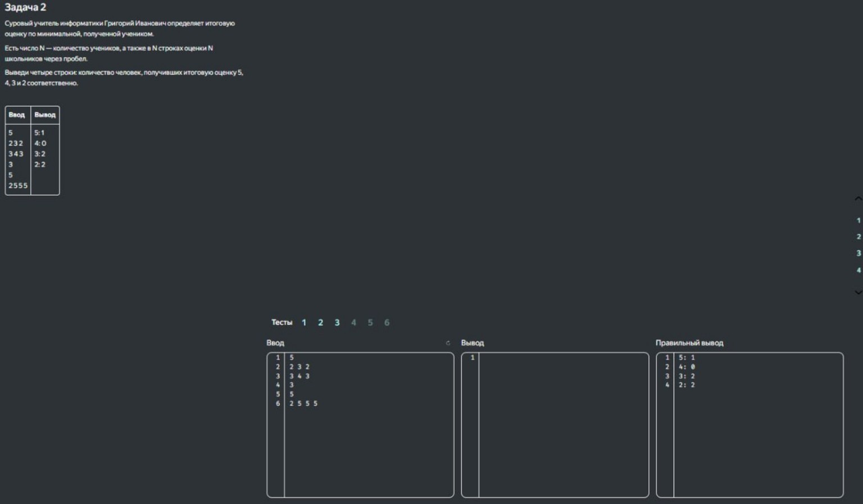
Task: Click the reset input icon beside Ввод
Action: click(448, 343)
